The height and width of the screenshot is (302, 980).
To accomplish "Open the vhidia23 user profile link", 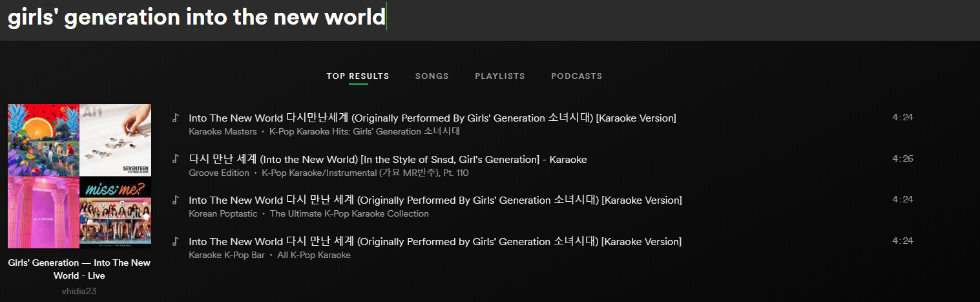I will pos(79,291).
